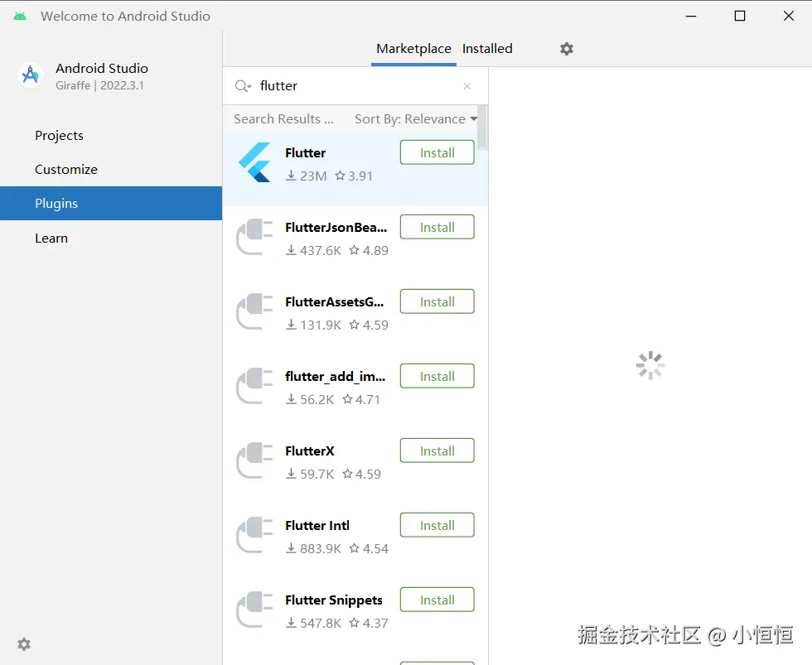Click the Android icon in title bar
The image size is (812, 665).
(x=20, y=16)
